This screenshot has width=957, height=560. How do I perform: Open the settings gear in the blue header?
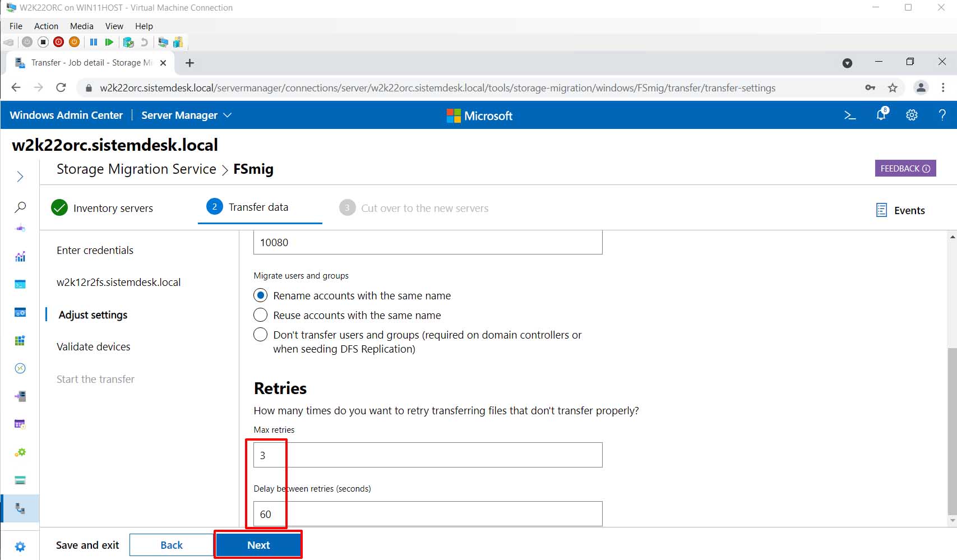pos(912,115)
